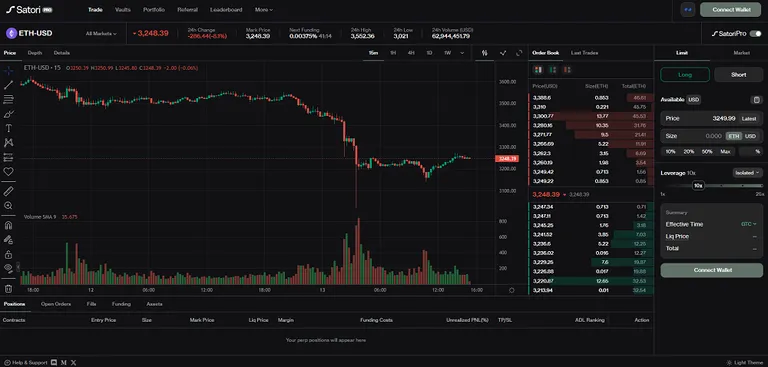Image resolution: width=768 pixels, height=367 pixels.
Task: Set order size to 50%
Action: coord(707,152)
